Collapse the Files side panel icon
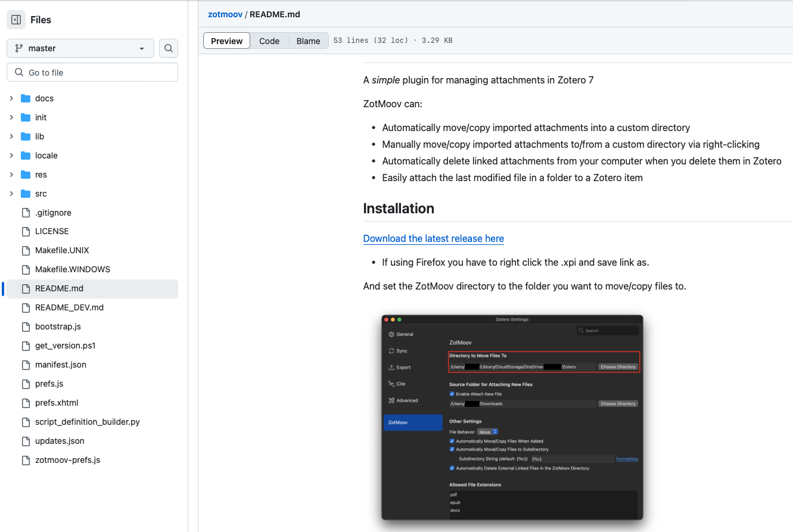Viewport: 793px width, 532px height. 16,20
